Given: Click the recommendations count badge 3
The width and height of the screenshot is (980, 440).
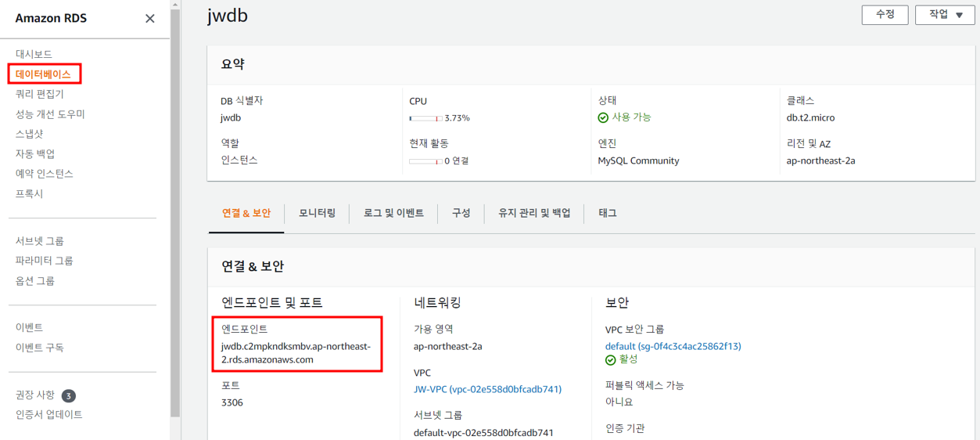Looking at the screenshot, I should pyautogui.click(x=69, y=396).
